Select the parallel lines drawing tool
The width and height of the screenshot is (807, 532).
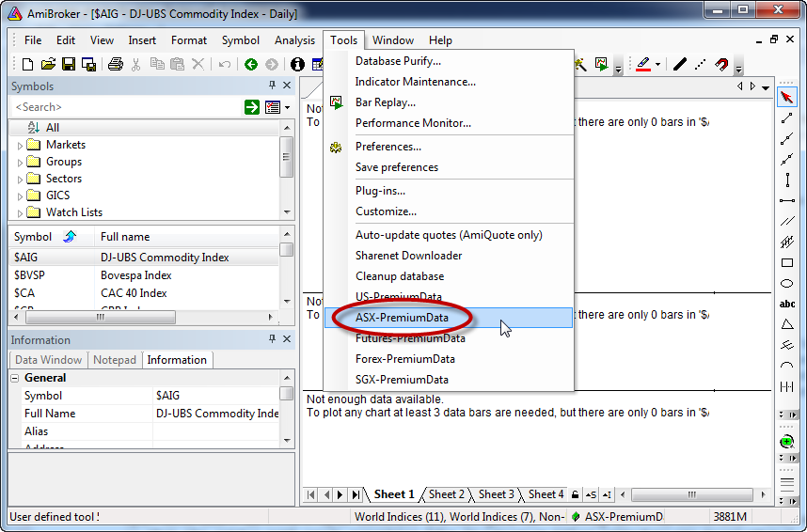(x=787, y=221)
